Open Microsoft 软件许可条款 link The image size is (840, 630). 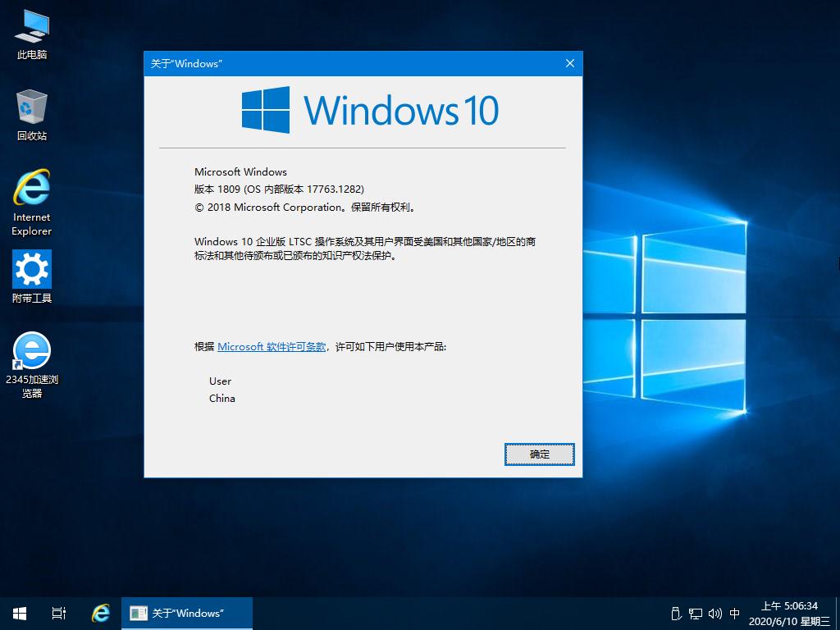[272, 347]
